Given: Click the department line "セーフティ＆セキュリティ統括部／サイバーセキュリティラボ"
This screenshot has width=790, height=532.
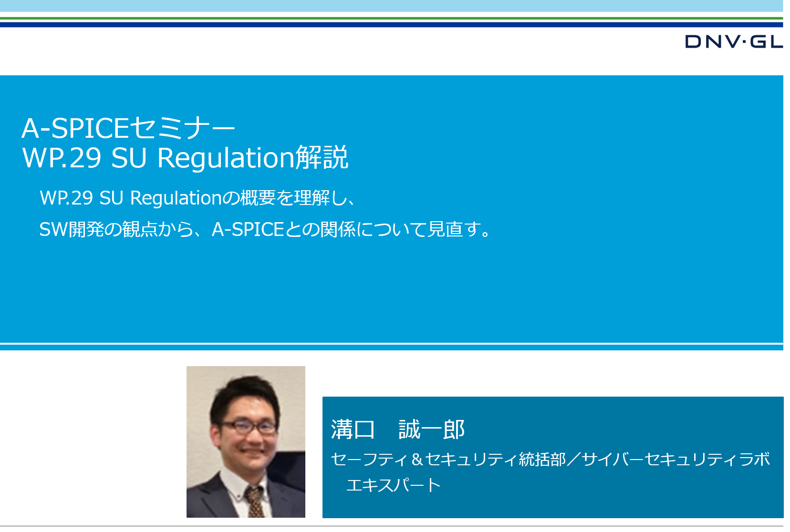Looking at the screenshot, I should tap(550, 459).
